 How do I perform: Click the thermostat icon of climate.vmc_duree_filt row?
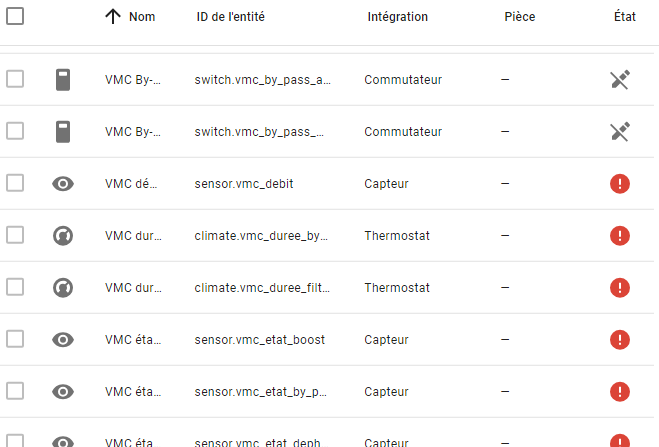click(63, 288)
